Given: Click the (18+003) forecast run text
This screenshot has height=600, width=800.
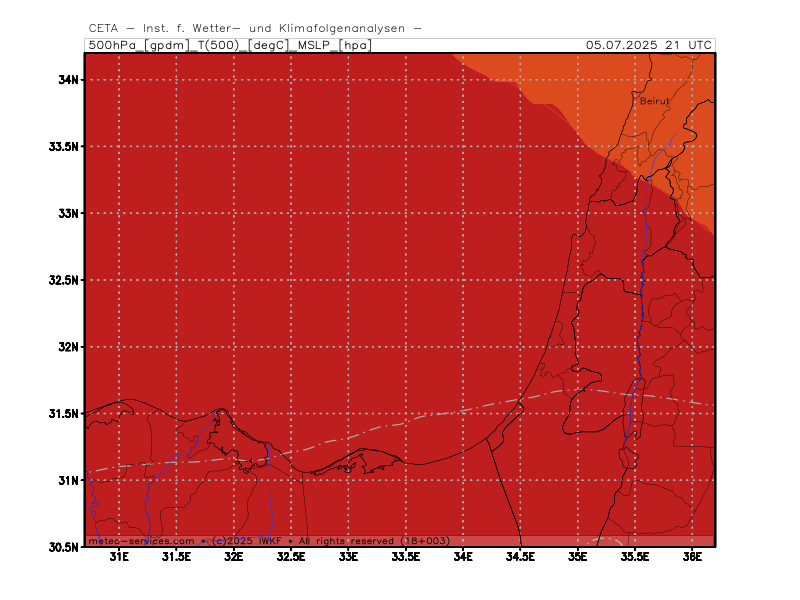Looking at the screenshot, I should tap(425, 541).
